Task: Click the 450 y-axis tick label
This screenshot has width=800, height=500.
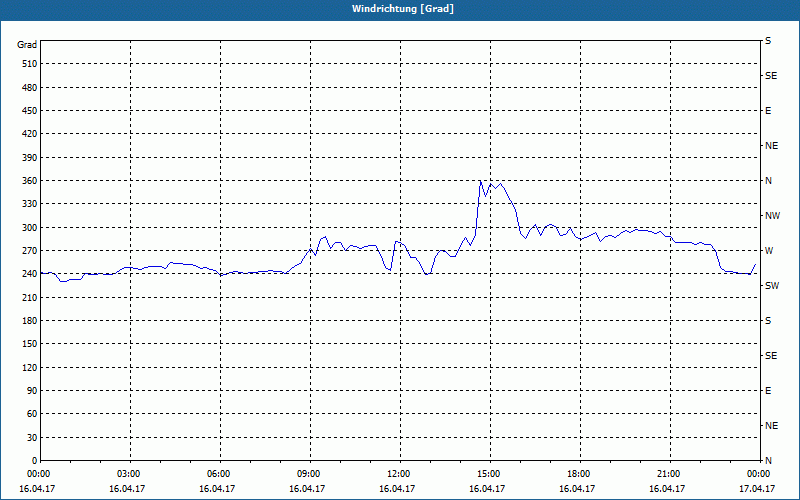Action: [29, 111]
